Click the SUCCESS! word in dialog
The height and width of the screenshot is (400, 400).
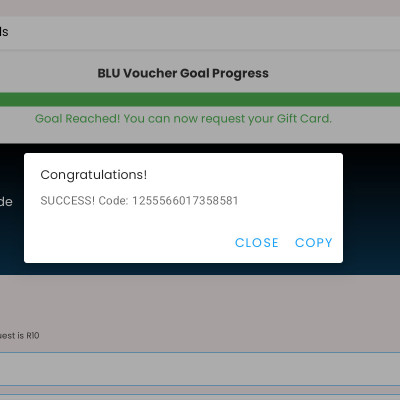point(68,201)
